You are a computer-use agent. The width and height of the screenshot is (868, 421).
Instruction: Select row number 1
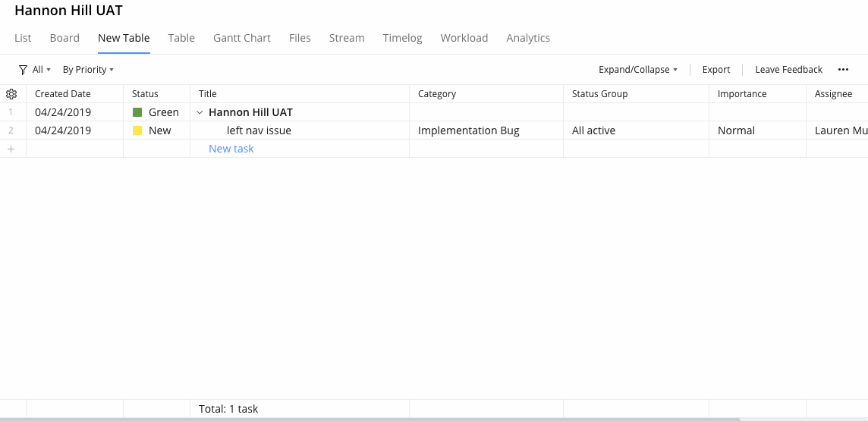[11, 112]
